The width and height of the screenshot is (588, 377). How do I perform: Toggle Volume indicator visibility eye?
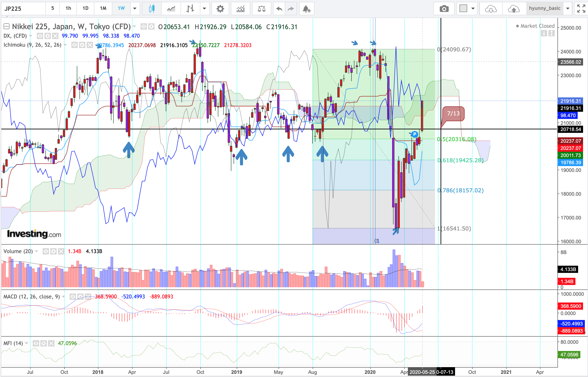46,251
